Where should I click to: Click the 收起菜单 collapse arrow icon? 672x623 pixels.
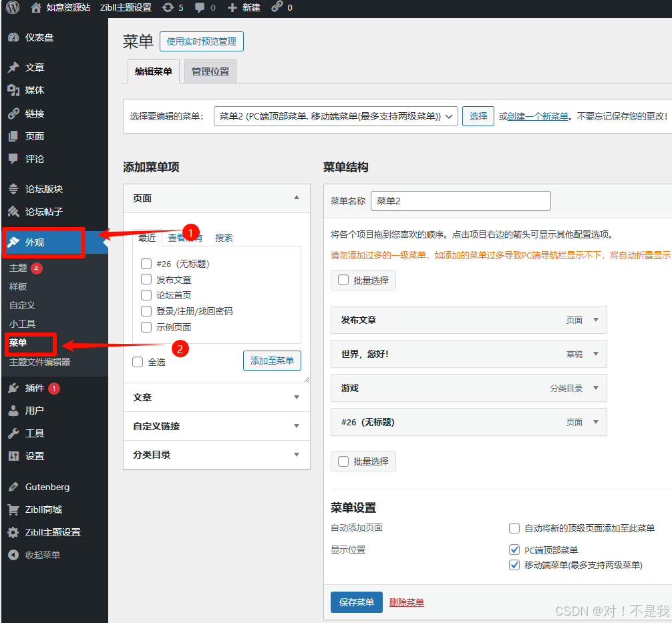coord(13,555)
